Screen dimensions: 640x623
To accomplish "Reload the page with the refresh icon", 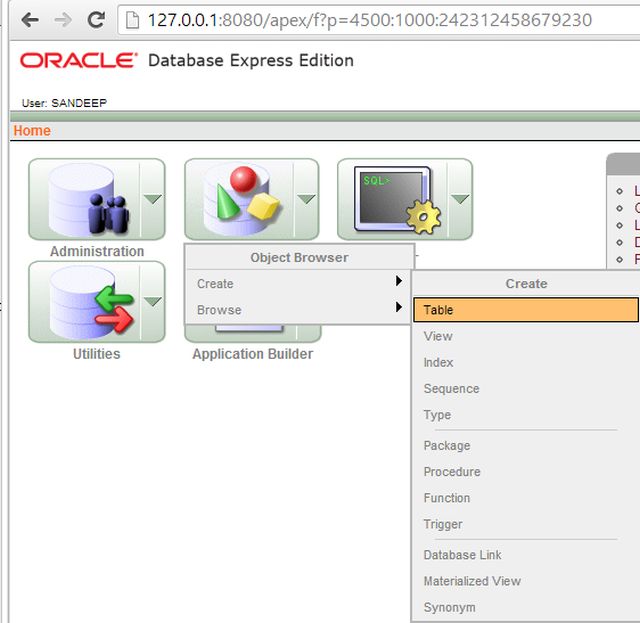I will tap(96, 20).
